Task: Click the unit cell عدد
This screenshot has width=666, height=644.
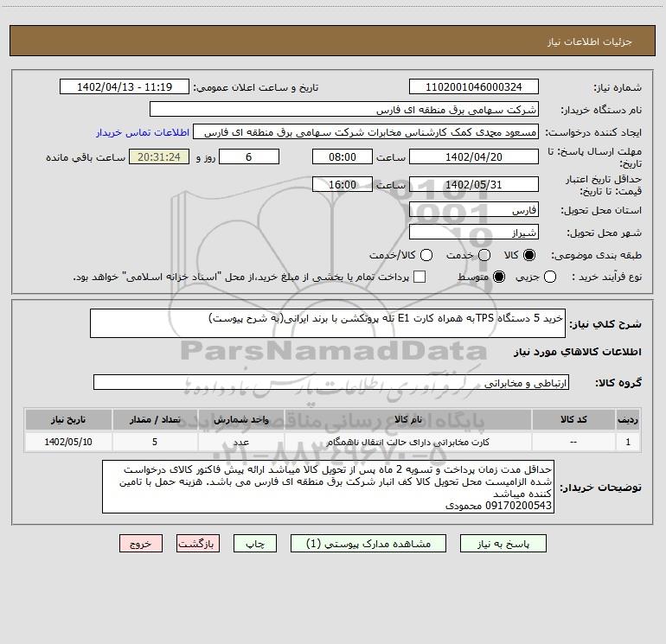Action: coord(240,442)
